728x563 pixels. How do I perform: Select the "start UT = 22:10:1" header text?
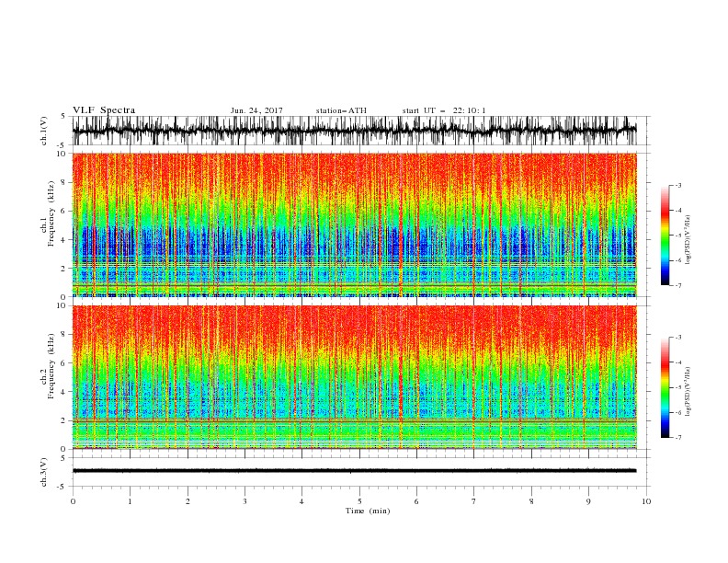pos(444,110)
